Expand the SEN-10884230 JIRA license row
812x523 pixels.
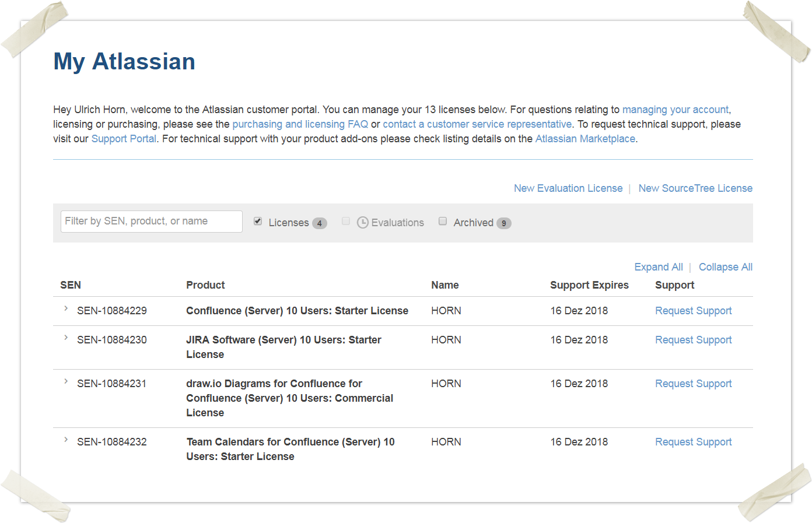click(66, 338)
